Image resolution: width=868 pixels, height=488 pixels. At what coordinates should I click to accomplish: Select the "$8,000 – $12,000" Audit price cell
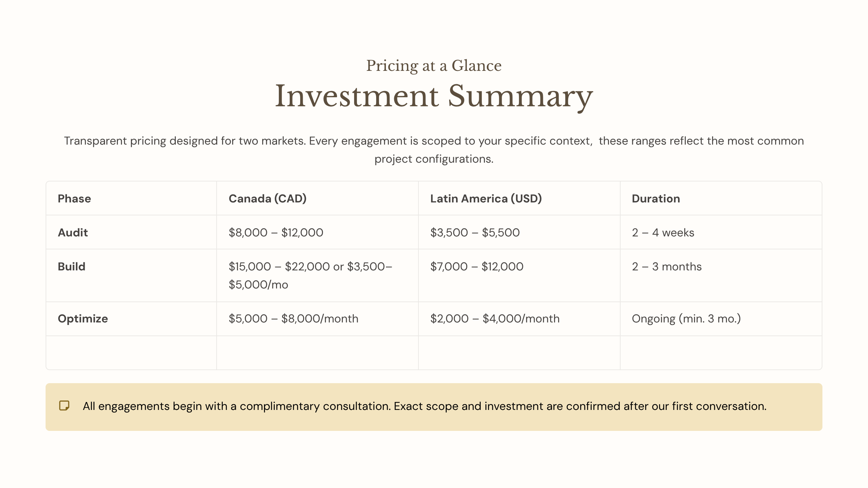coord(276,232)
